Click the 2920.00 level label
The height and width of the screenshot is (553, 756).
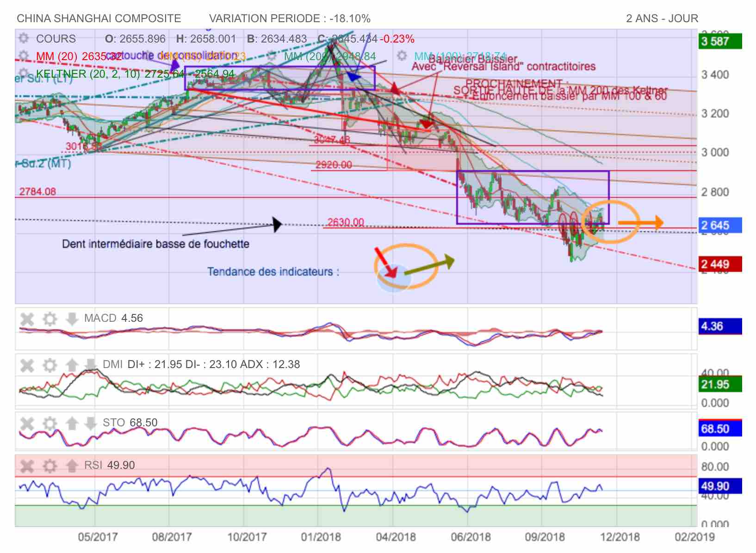click(334, 165)
